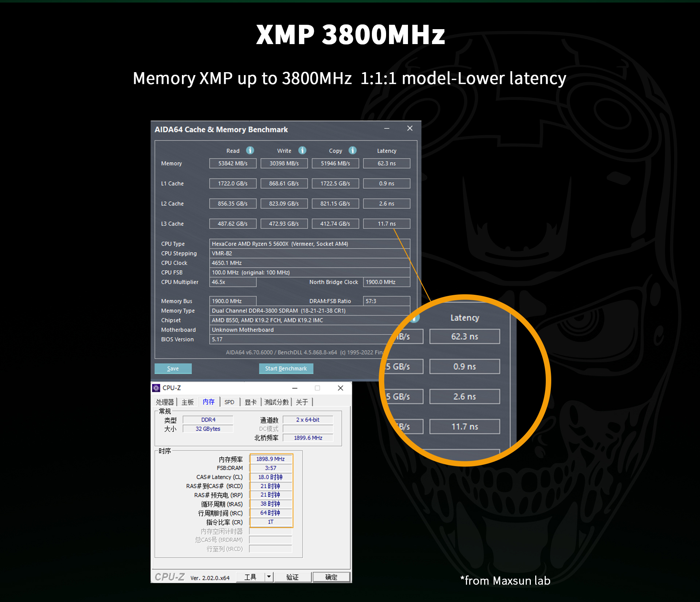Image resolution: width=700 pixels, height=602 pixels.
Task: Switch to the 测試分數 tab in CPU-Z
Action: click(276, 402)
